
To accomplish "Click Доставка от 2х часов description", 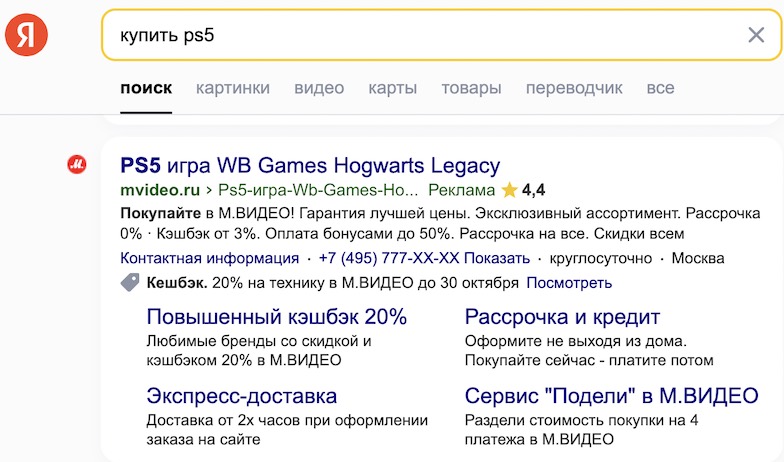I will (287, 430).
